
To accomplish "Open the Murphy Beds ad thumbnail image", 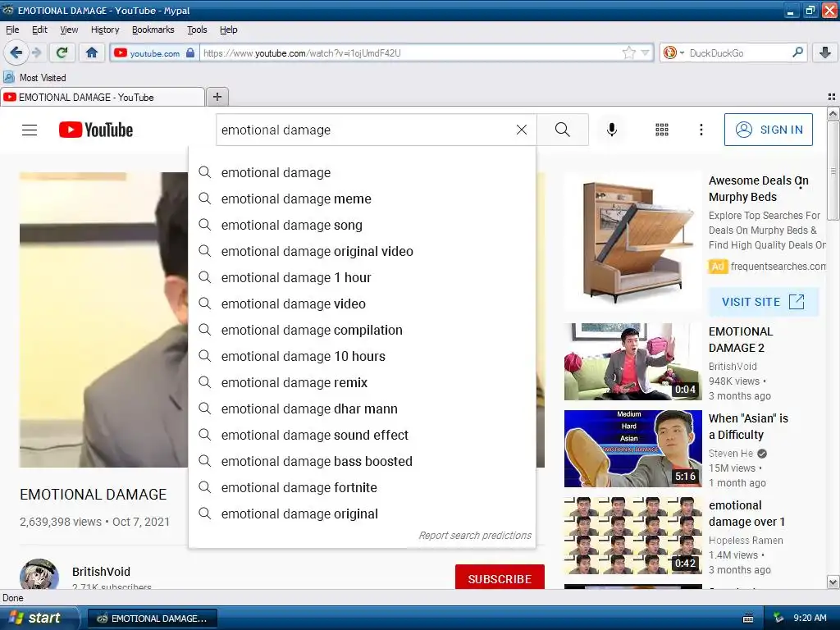I will click(x=632, y=242).
